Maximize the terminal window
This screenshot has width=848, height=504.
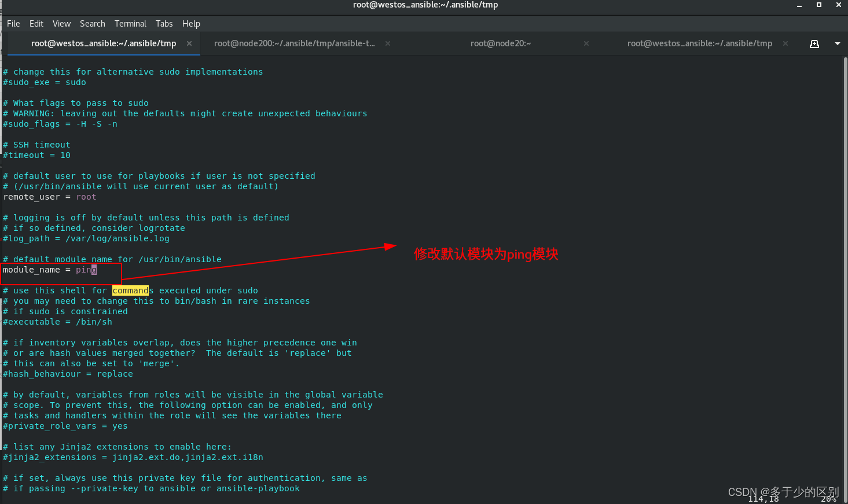click(819, 5)
